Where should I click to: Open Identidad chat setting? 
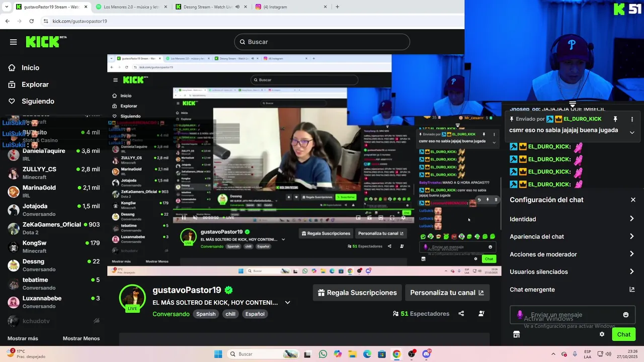[572, 219]
